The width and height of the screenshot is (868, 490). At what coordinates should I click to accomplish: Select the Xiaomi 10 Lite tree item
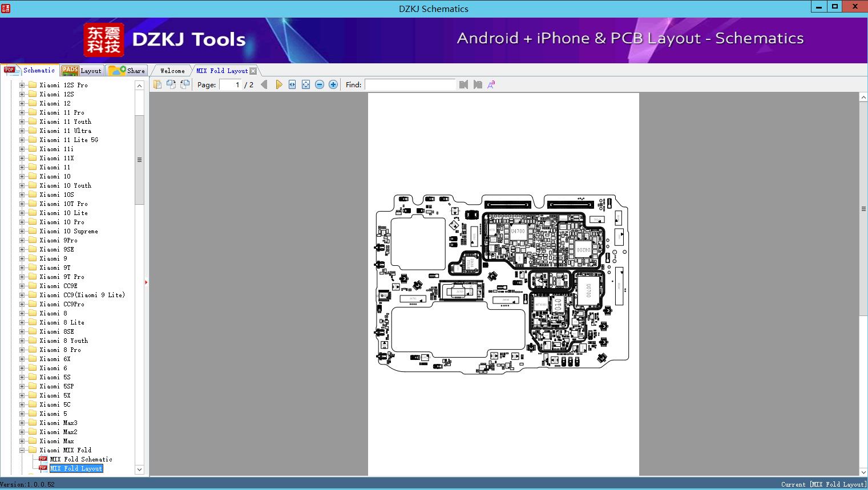click(x=63, y=213)
